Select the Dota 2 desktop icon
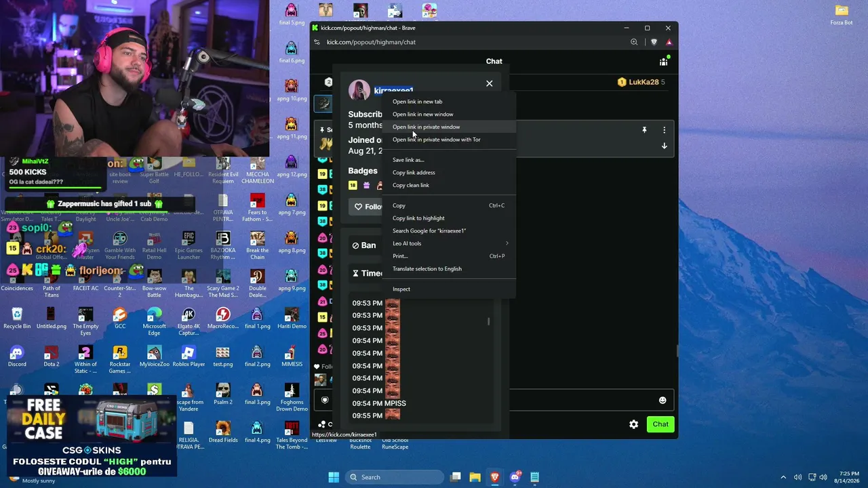The image size is (868, 488). [x=52, y=356]
